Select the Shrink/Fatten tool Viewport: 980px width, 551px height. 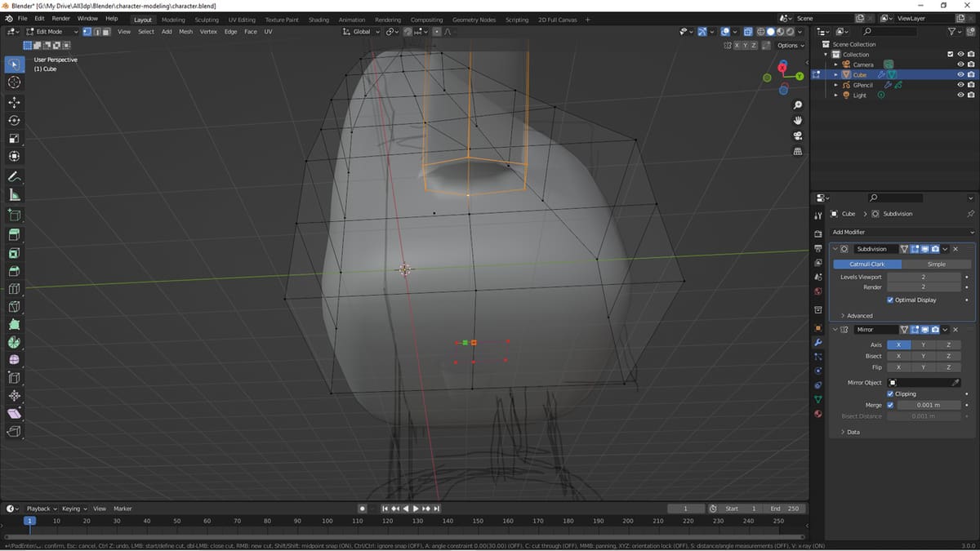[x=14, y=396]
